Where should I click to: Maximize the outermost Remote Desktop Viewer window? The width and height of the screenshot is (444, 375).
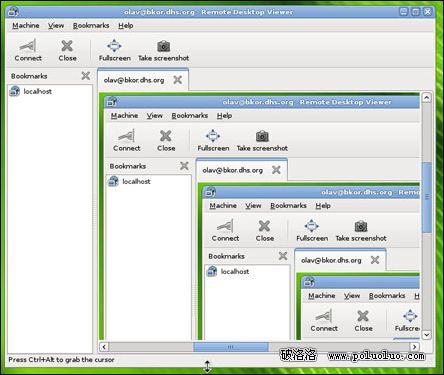pos(415,12)
